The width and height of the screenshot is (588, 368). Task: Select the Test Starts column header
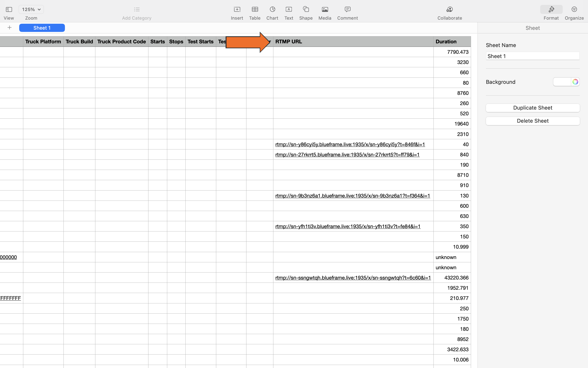click(200, 42)
